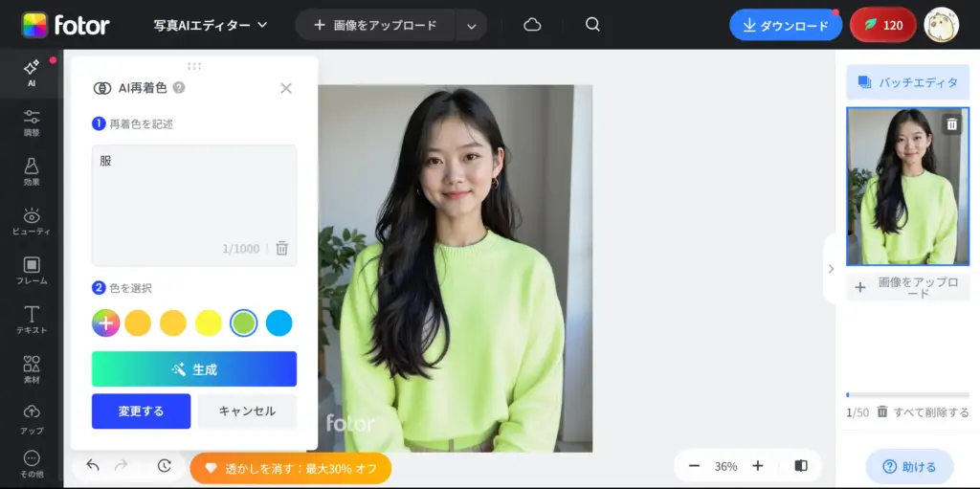Click 画像をアップロード in the top bar
Viewport: 980px width, 489px height.
375,25
